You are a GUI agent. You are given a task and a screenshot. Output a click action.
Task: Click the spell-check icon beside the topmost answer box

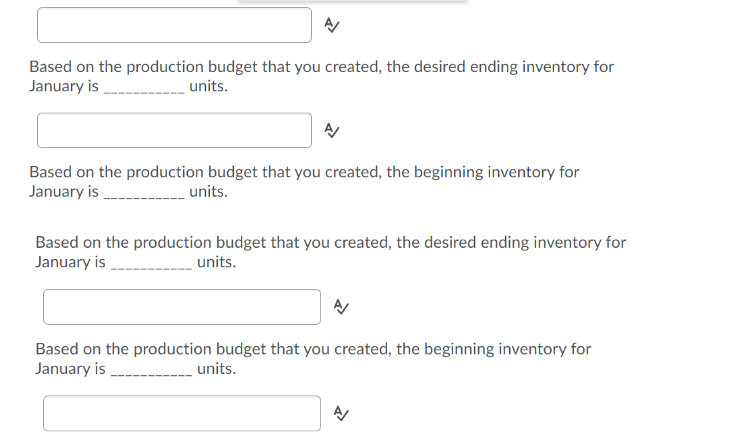click(333, 26)
